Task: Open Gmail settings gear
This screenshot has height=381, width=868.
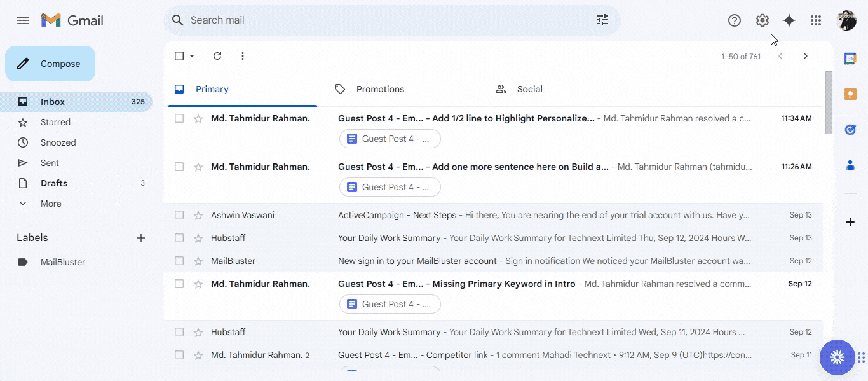Action: click(762, 20)
